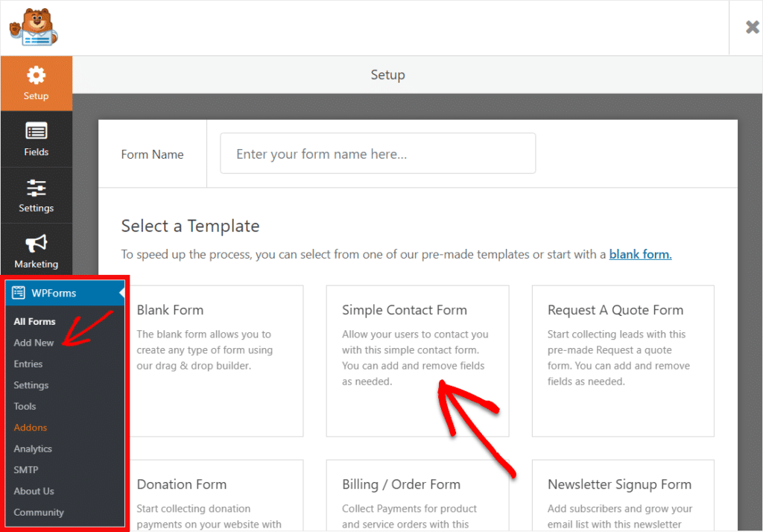The height and width of the screenshot is (532, 763).
Task: Follow the blank form link
Action: coord(640,254)
